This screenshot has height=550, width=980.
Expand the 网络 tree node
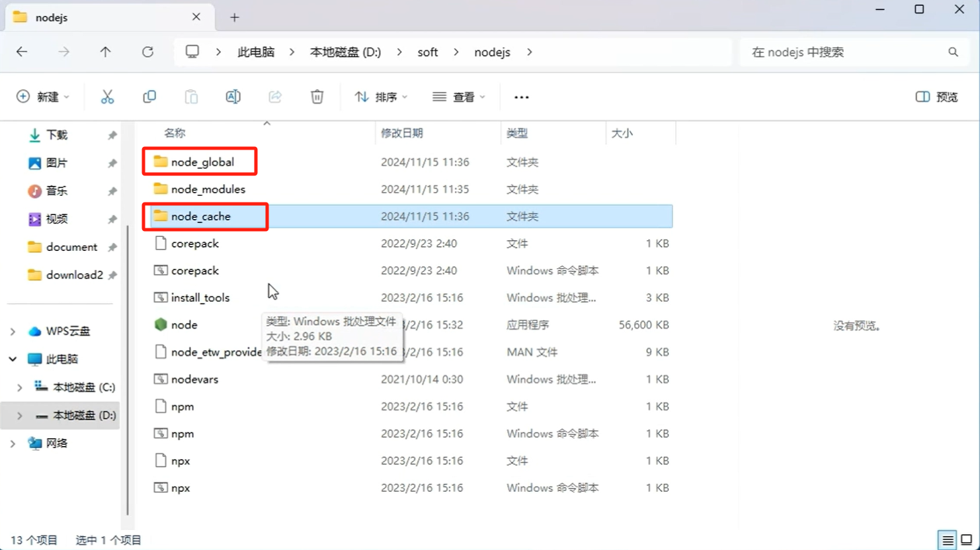click(x=13, y=443)
